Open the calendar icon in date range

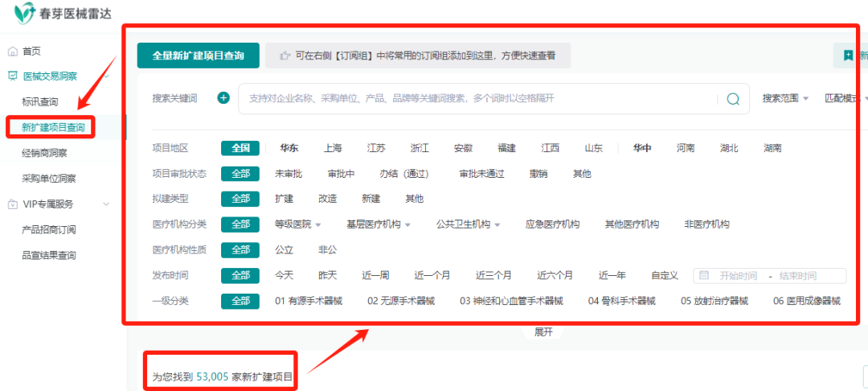coord(704,275)
